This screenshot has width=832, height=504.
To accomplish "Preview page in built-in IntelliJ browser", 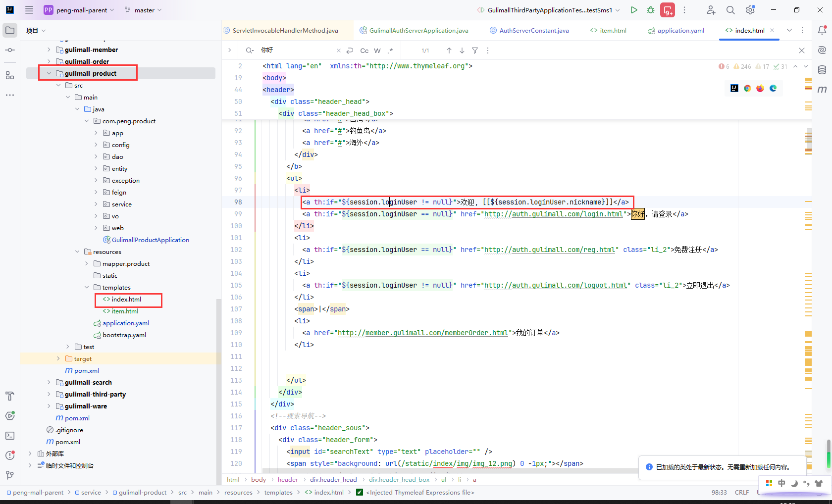I will pos(734,88).
